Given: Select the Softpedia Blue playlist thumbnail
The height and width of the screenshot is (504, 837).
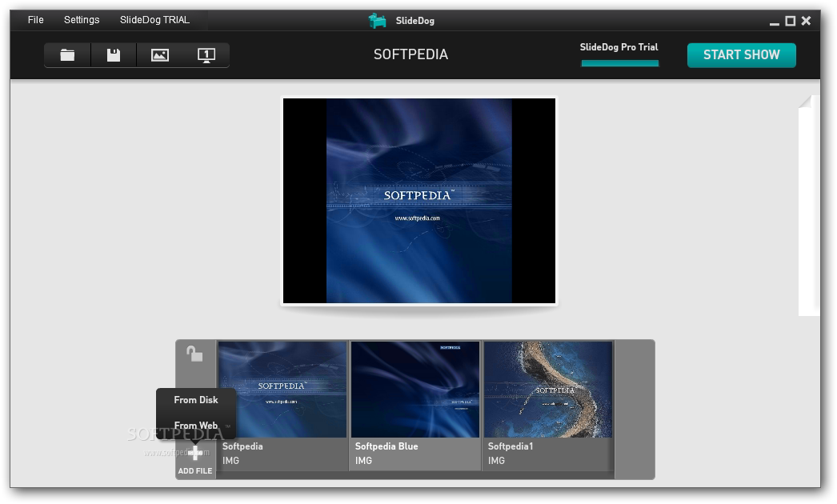Looking at the screenshot, I should click(414, 390).
